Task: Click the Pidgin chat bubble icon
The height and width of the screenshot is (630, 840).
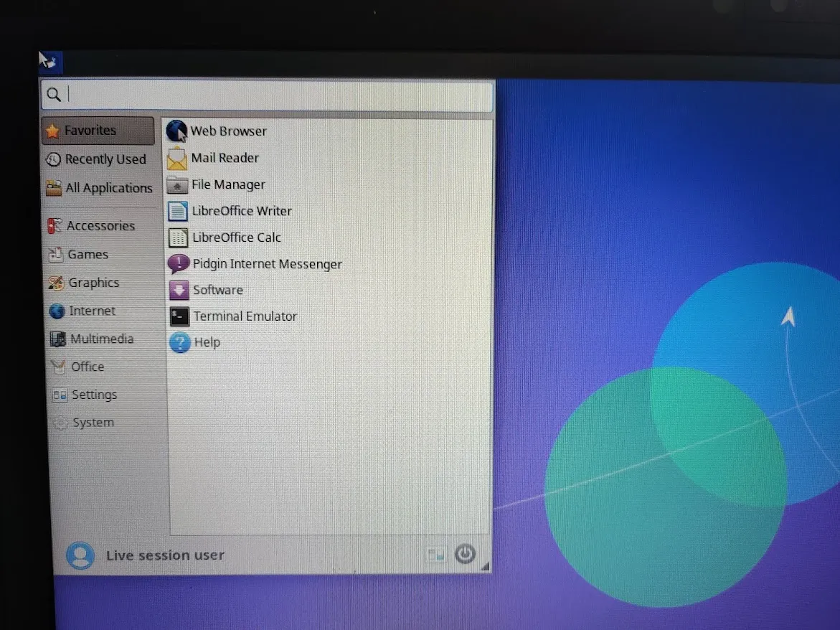Action: coord(179,264)
